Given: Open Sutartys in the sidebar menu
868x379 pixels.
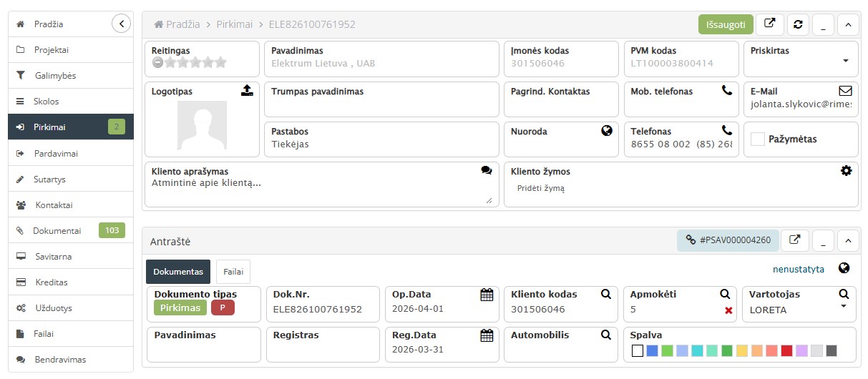Looking at the screenshot, I should (50, 179).
